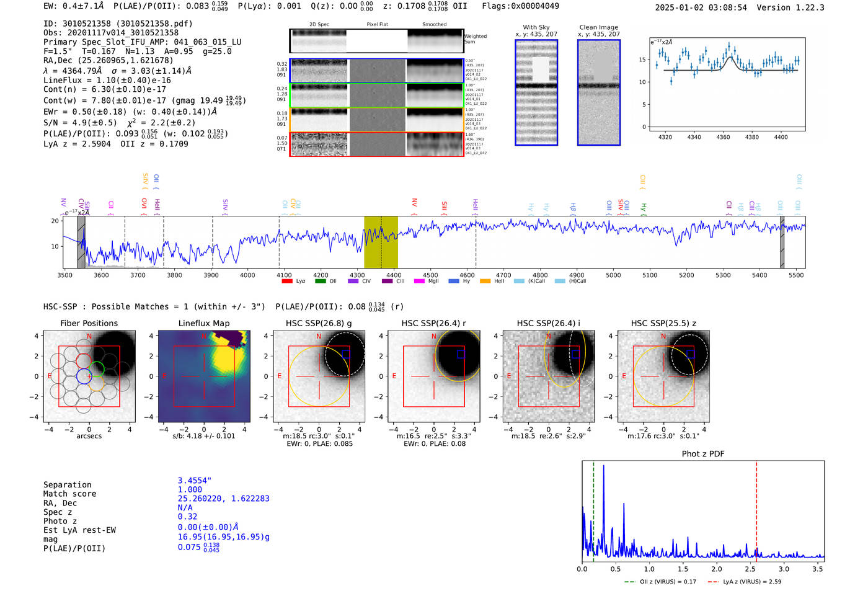
Task: Click 'OII z (VIRUS) = 0.17' legend entry
Action: point(660,582)
